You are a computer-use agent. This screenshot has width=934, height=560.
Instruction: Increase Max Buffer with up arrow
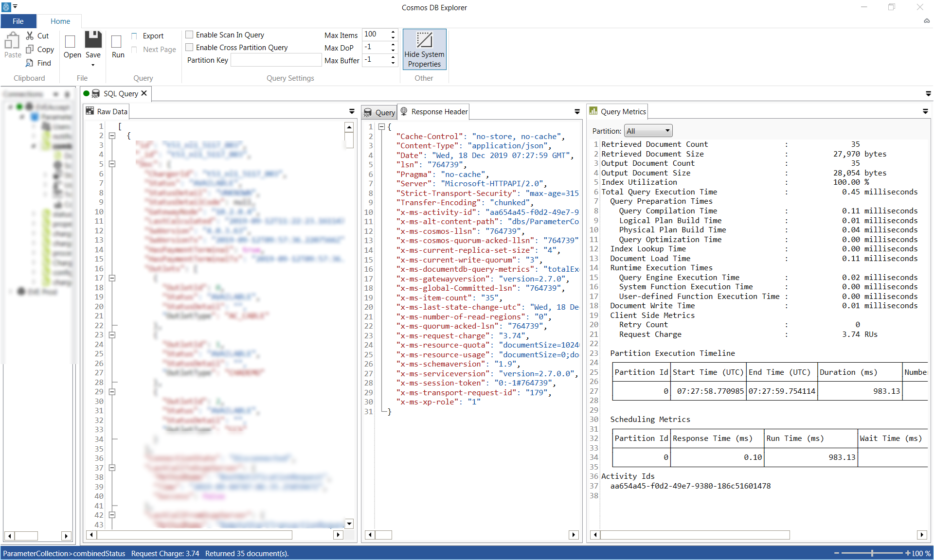393,57
